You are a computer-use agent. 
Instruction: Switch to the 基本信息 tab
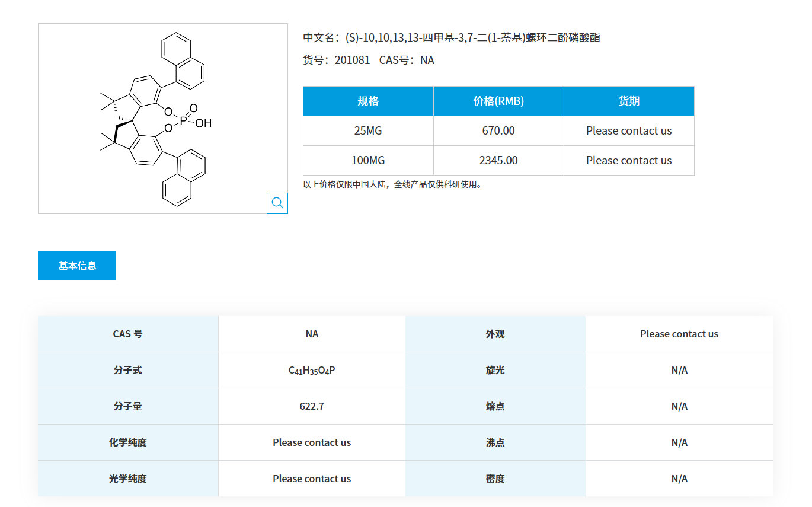tap(76, 265)
